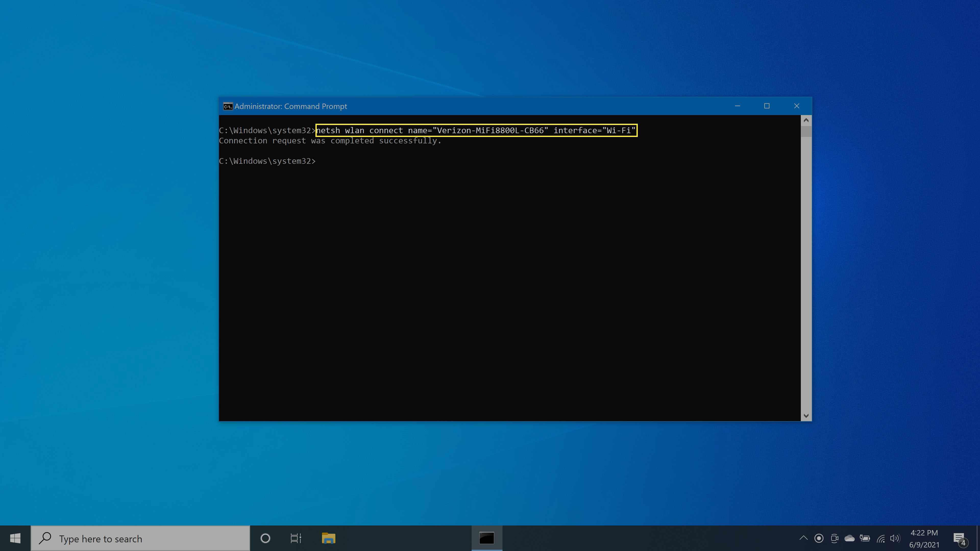Scroll up in the Command Prompt window
The height and width of the screenshot is (551, 980).
(806, 120)
